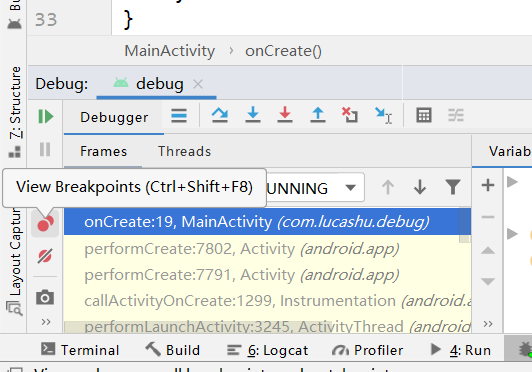Screen dimensions: 532x372
Task: Select the performCreate:7791 frame
Action: [x=267, y=275]
